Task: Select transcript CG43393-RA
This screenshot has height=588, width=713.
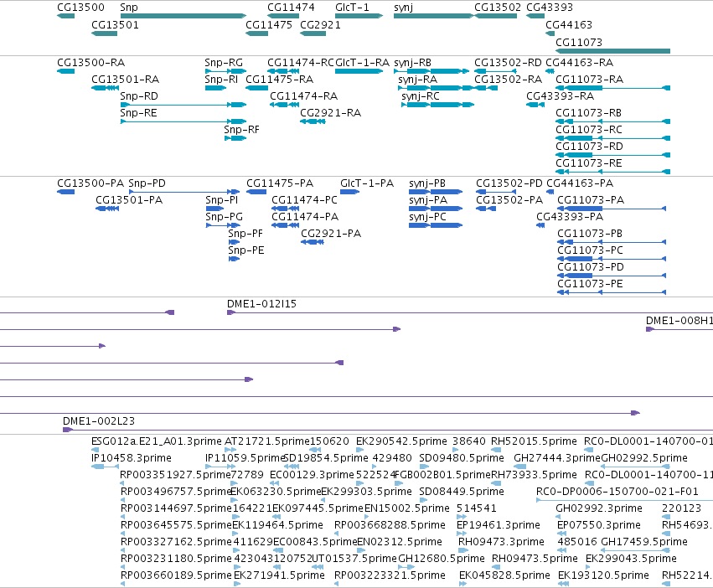Action: [535, 105]
